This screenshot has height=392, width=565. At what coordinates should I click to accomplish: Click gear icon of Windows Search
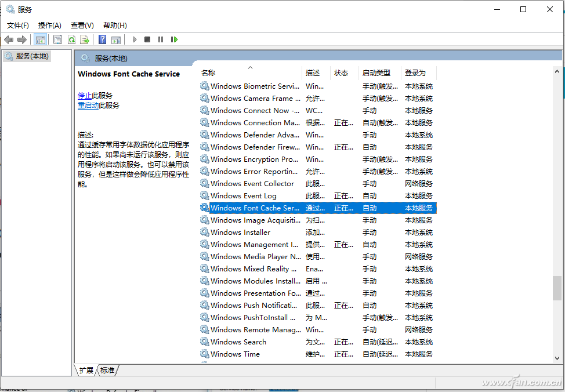pyautogui.click(x=205, y=342)
